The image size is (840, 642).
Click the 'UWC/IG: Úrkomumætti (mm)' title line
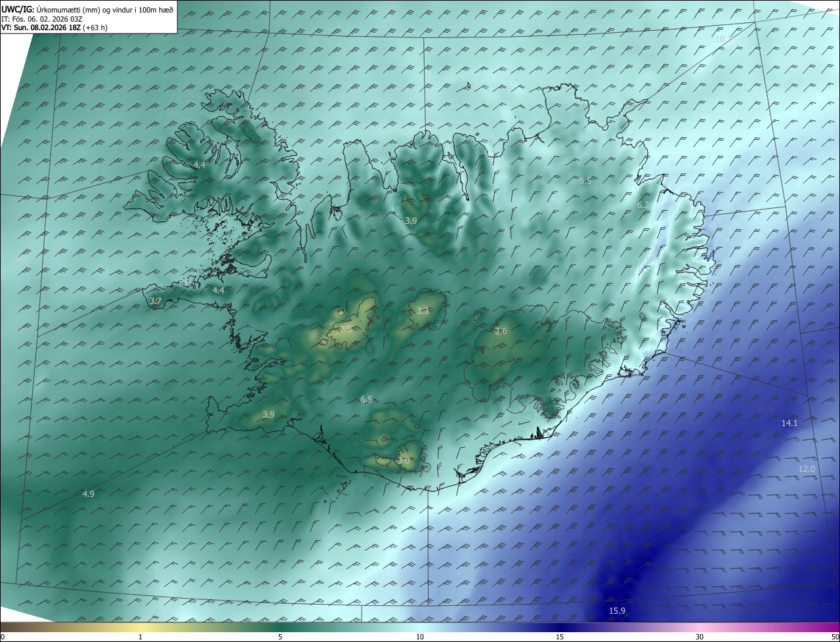87,9
